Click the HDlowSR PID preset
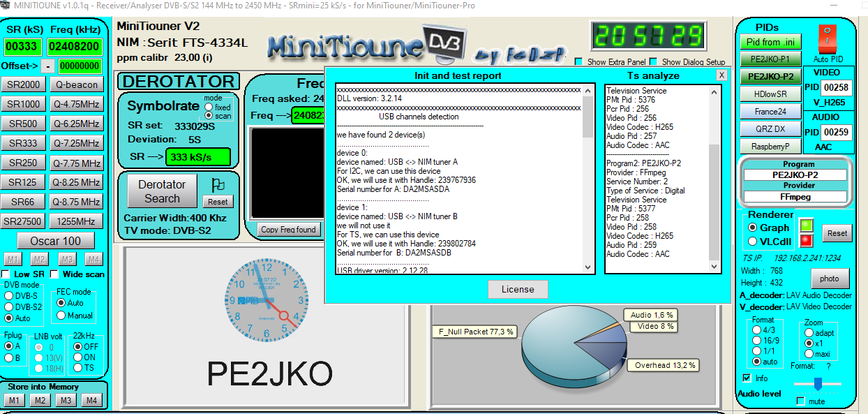Image resolution: width=868 pixels, height=414 pixels. 770,94
